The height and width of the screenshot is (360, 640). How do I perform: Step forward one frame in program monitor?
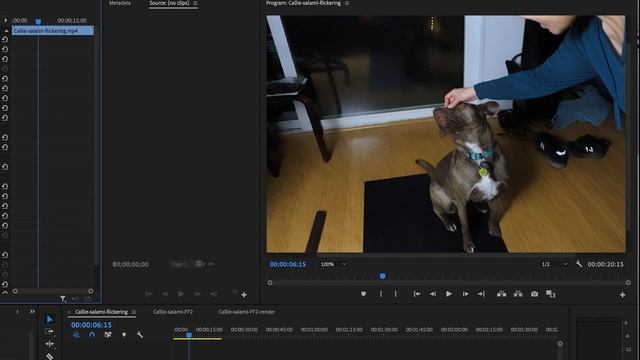[x=465, y=294]
